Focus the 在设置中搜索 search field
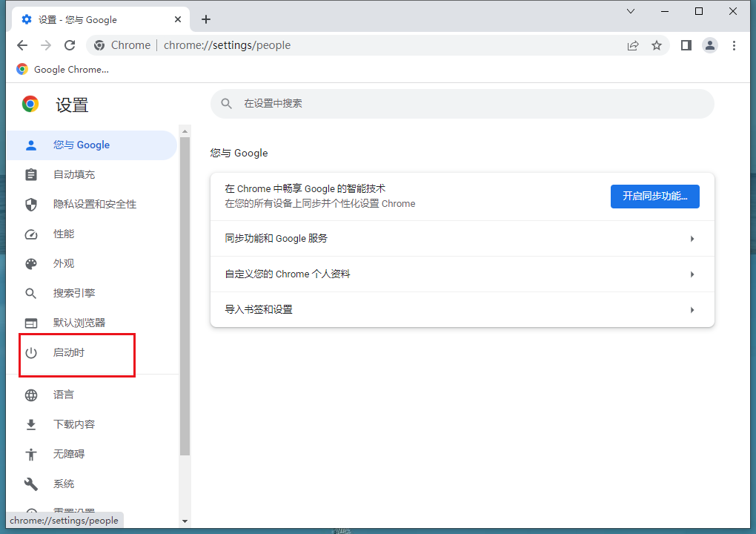 pyautogui.click(x=462, y=104)
